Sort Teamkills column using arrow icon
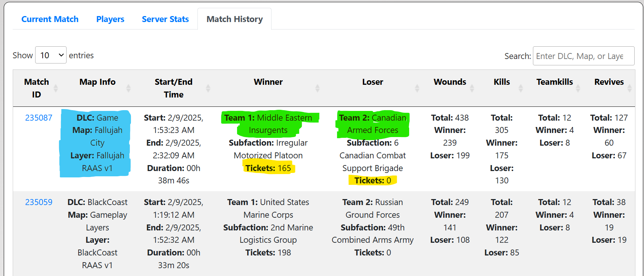This screenshot has width=644, height=276. click(578, 89)
